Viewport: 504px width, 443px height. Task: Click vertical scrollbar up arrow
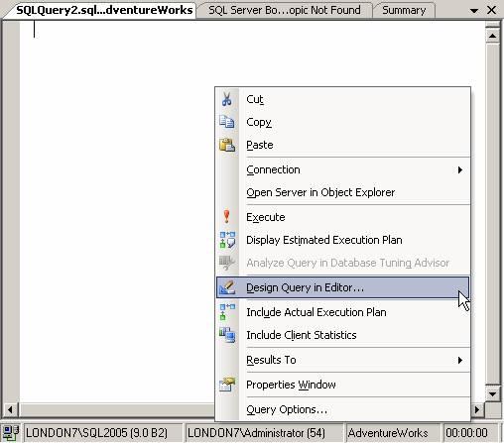(x=492, y=36)
